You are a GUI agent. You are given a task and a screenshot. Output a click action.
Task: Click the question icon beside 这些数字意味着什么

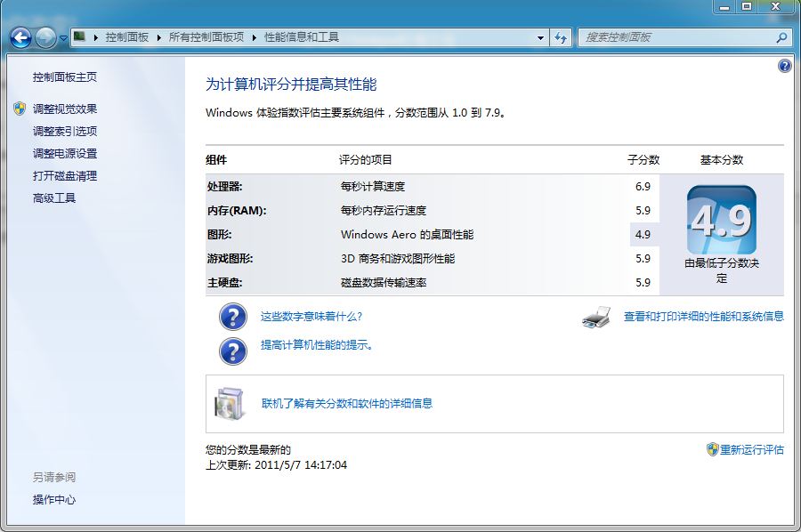233,317
